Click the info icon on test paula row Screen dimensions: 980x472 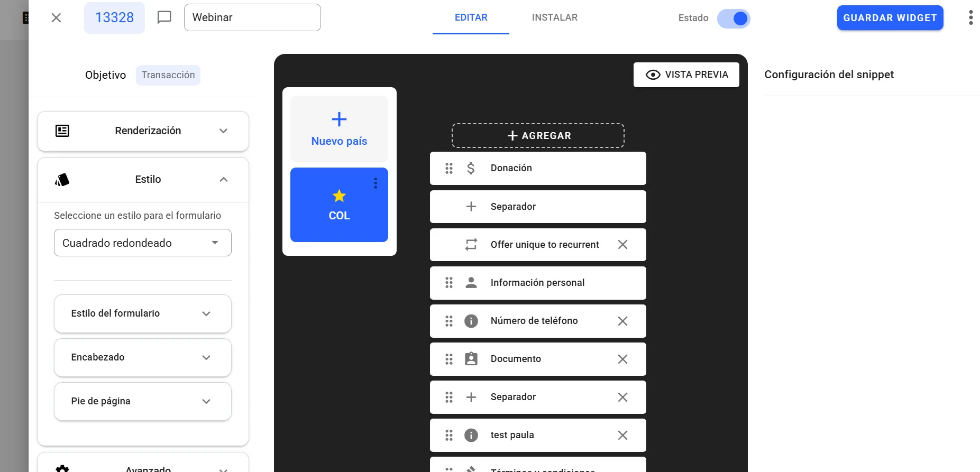tap(471, 435)
